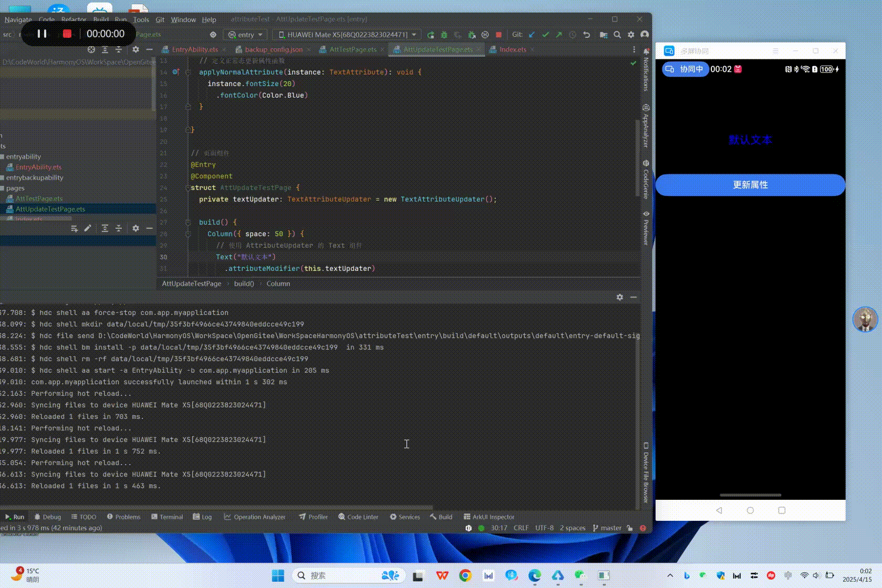Image resolution: width=882 pixels, height=588 pixels.
Task: Open the Terminal tool window
Action: (167, 517)
